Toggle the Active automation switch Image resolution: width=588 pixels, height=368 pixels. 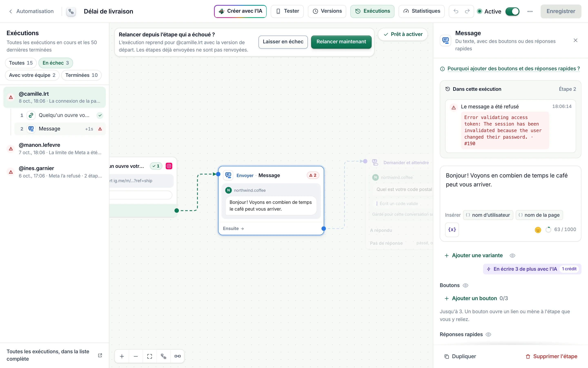(512, 11)
